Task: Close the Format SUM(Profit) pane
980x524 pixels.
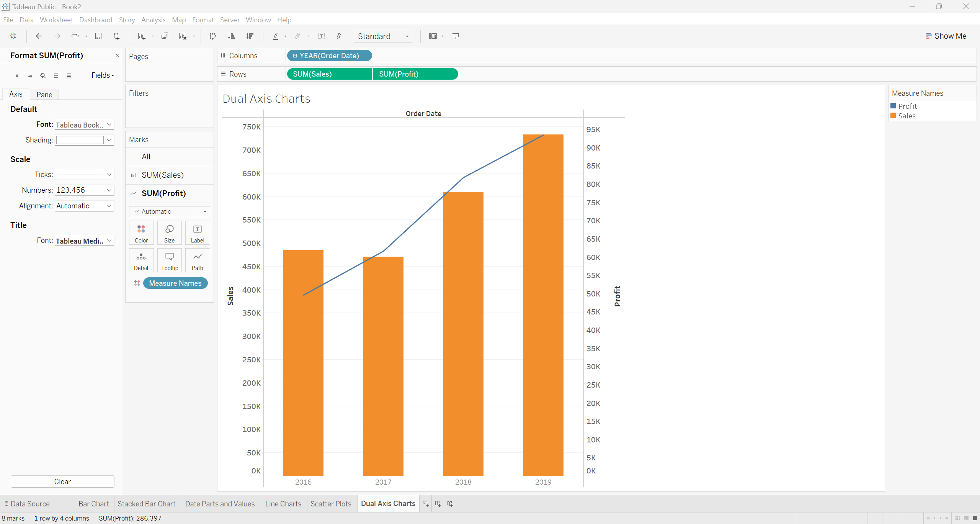Action: pyautogui.click(x=117, y=56)
